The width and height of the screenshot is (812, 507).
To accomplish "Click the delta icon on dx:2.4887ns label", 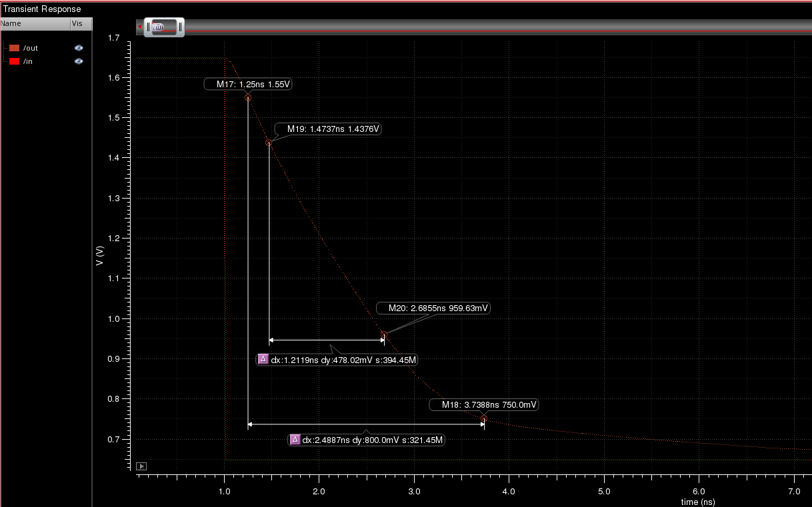I will 295,440.
